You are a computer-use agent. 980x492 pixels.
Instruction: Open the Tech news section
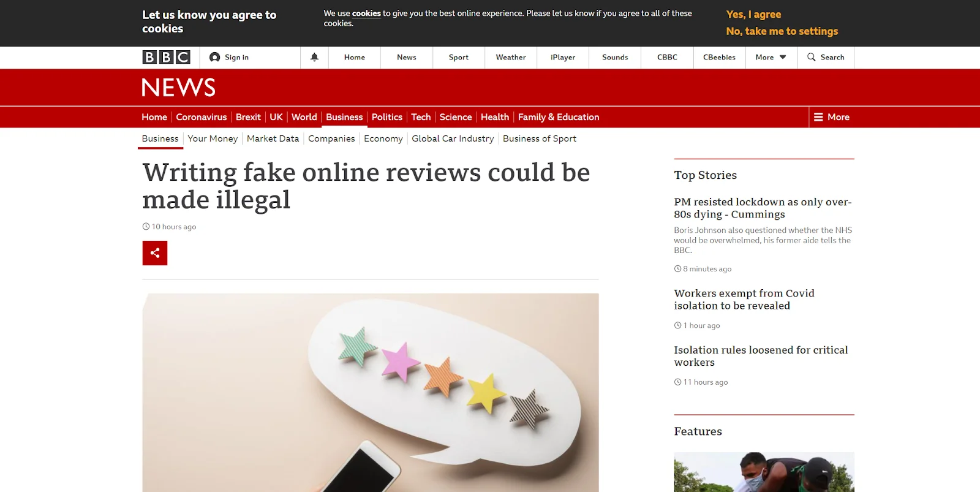421,117
